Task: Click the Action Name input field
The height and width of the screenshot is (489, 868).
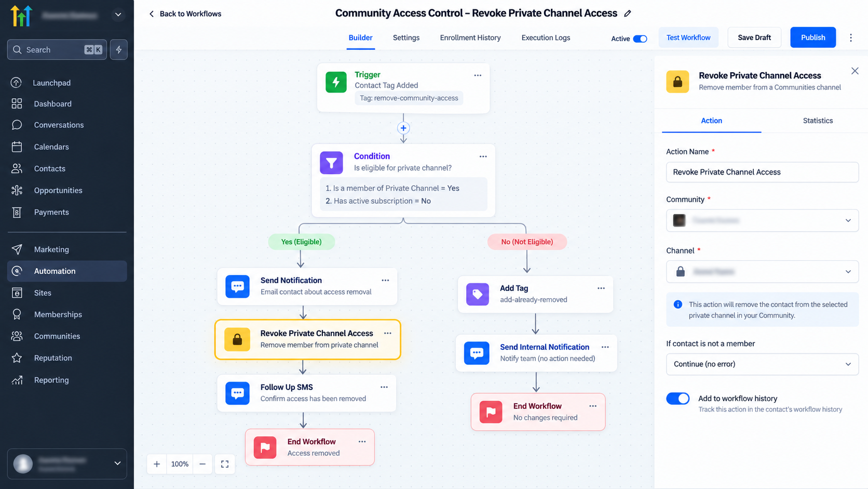Action: pyautogui.click(x=762, y=172)
